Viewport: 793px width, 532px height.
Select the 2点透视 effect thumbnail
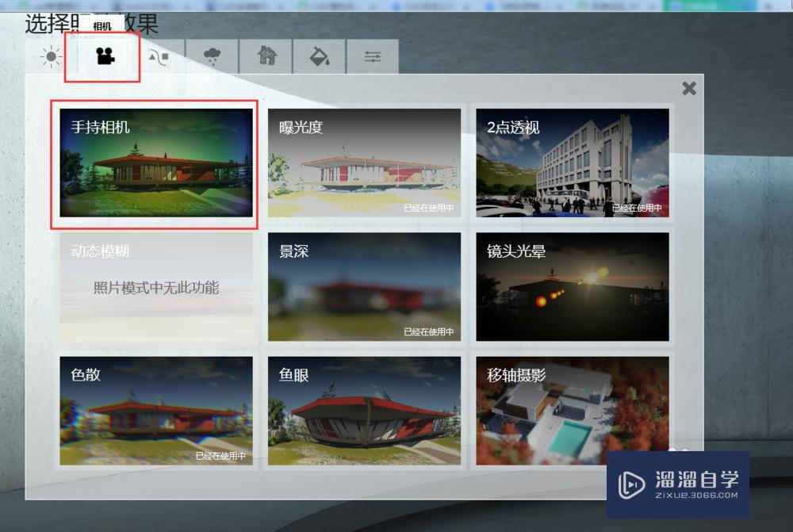[573, 163]
